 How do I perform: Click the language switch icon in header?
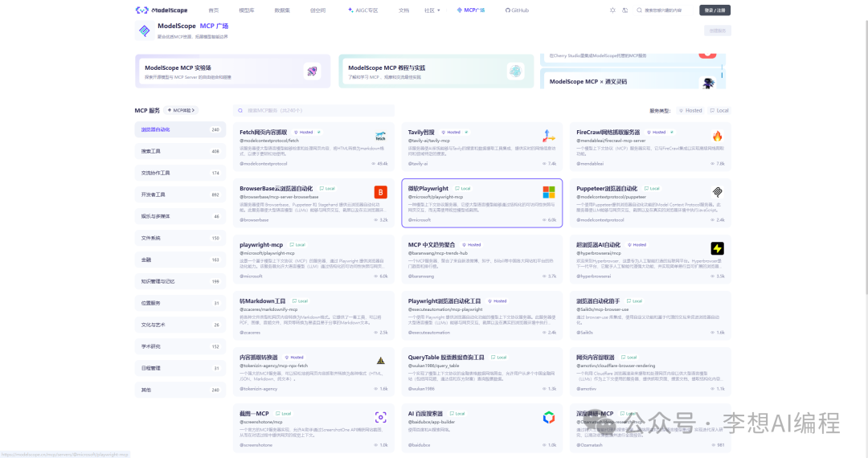[625, 10]
